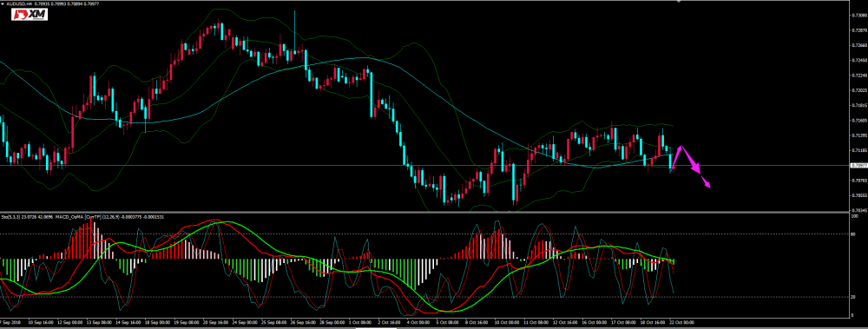Screen dimensions: 868x329
Task: Click the indicator scale value 20
Action: 853,298
